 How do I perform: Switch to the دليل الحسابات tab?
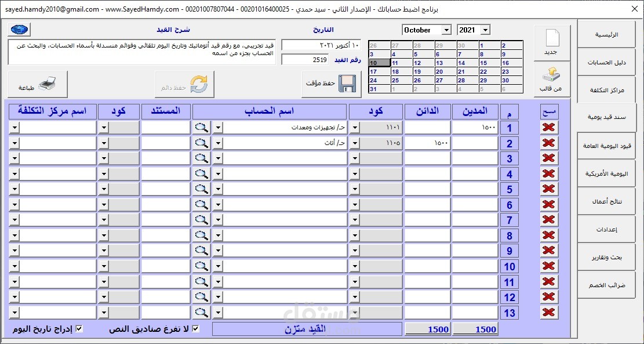click(606, 61)
